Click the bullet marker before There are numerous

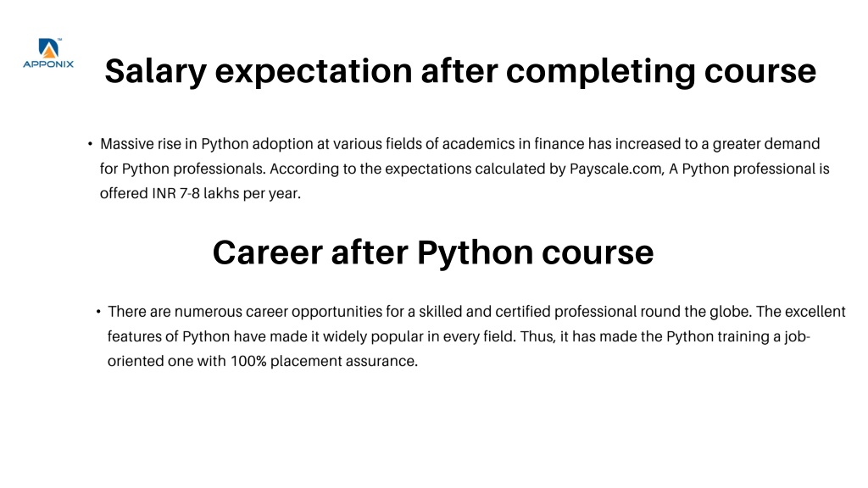[98, 312]
